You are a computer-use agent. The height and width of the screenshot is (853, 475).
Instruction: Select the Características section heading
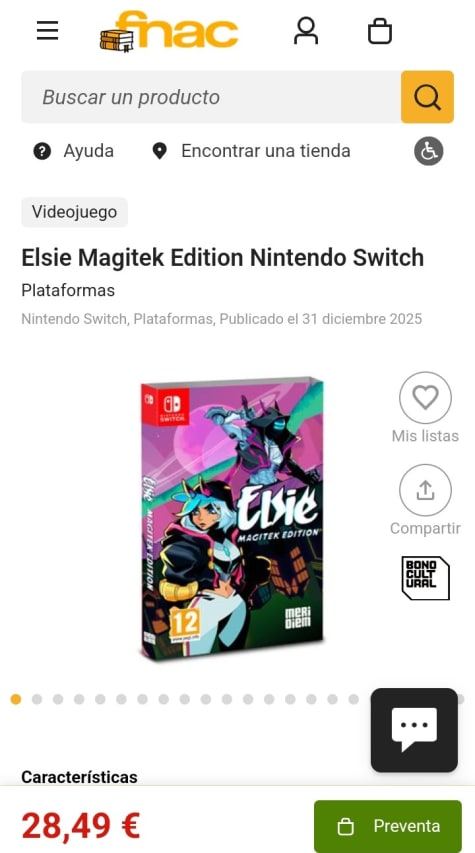[79, 777]
